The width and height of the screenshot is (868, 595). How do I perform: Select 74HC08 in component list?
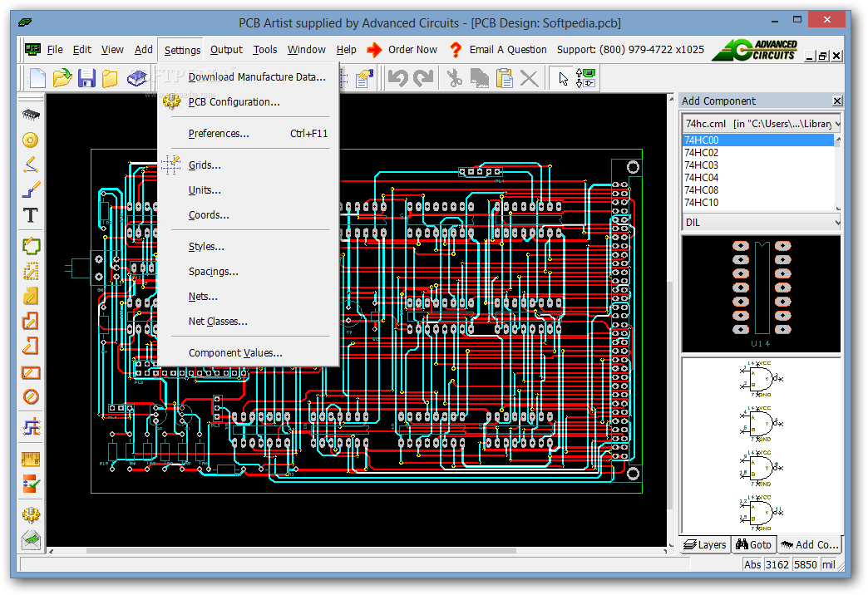coord(758,189)
